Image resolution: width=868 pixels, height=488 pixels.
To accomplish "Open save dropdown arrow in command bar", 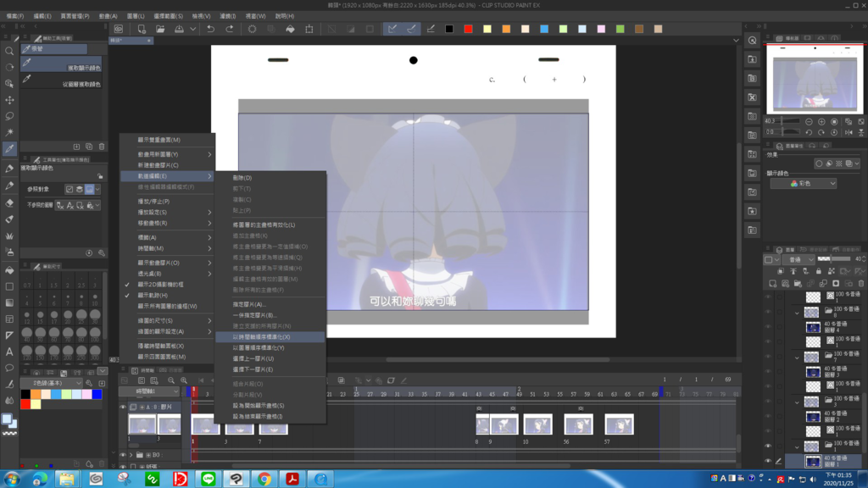I will 192,29.
